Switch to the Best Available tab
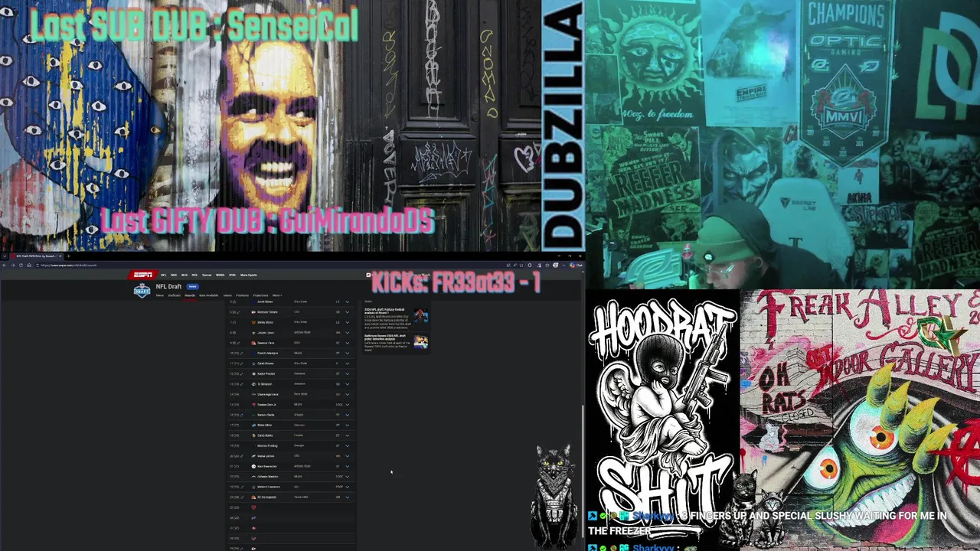980x551 pixels. pos(208,295)
